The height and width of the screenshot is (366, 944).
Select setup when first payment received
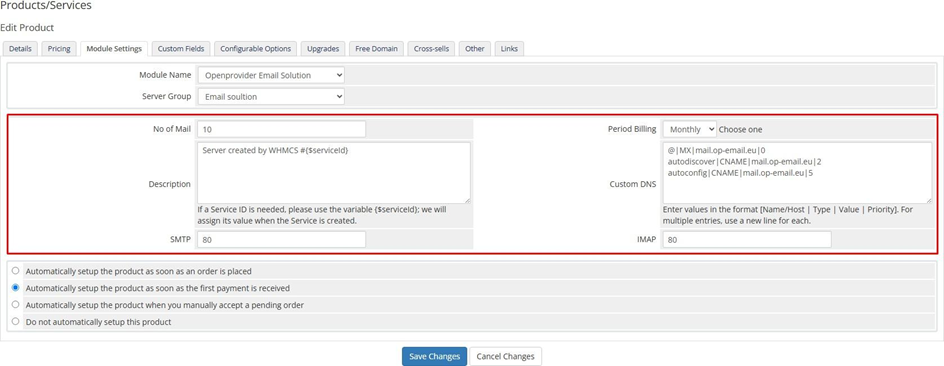[16, 288]
